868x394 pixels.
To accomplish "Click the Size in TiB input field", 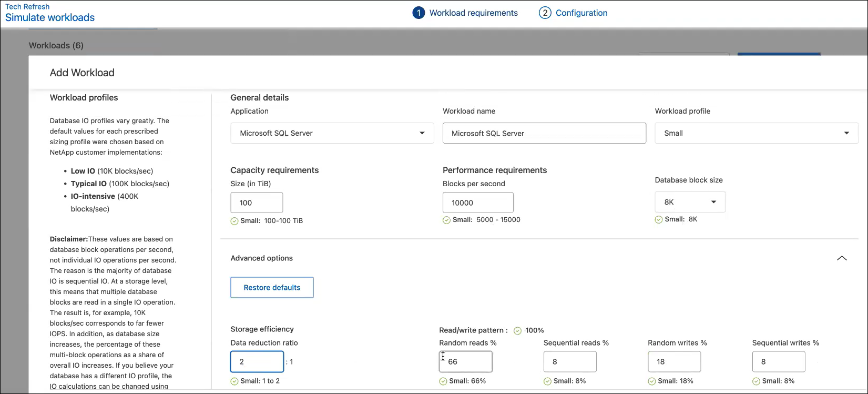I will [x=257, y=203].
